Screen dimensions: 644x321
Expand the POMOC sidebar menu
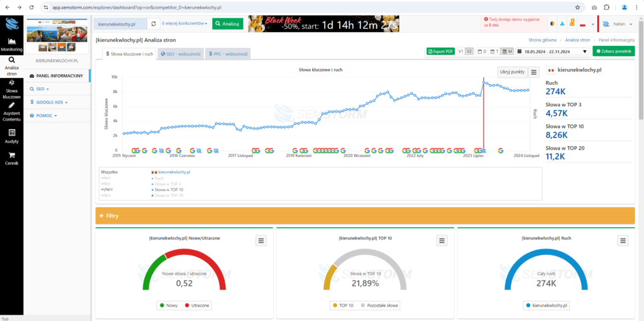[43, 116]
